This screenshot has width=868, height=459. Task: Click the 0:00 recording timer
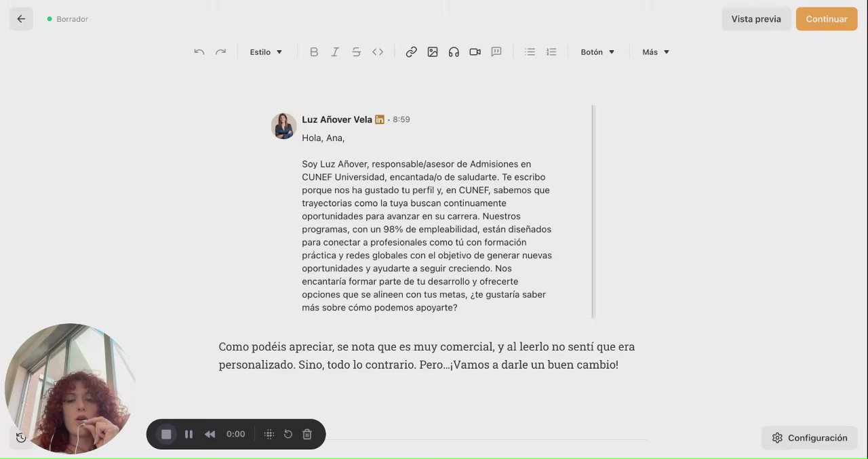235,434
